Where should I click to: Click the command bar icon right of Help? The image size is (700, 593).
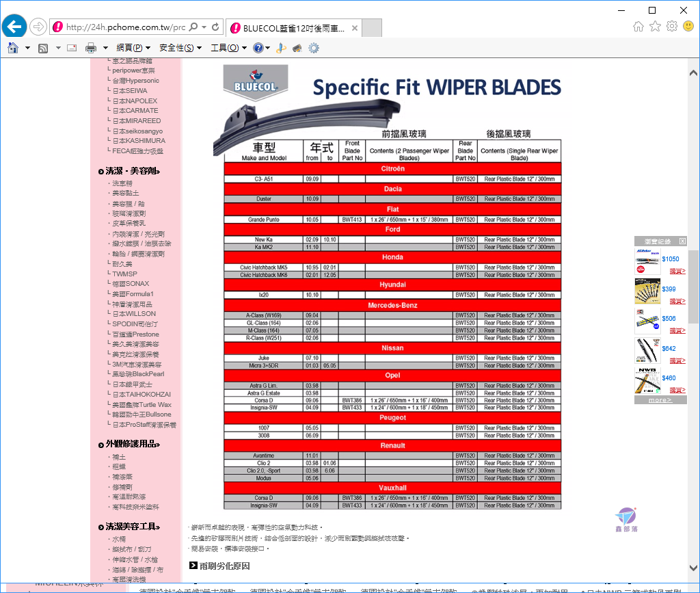[281, 48]
